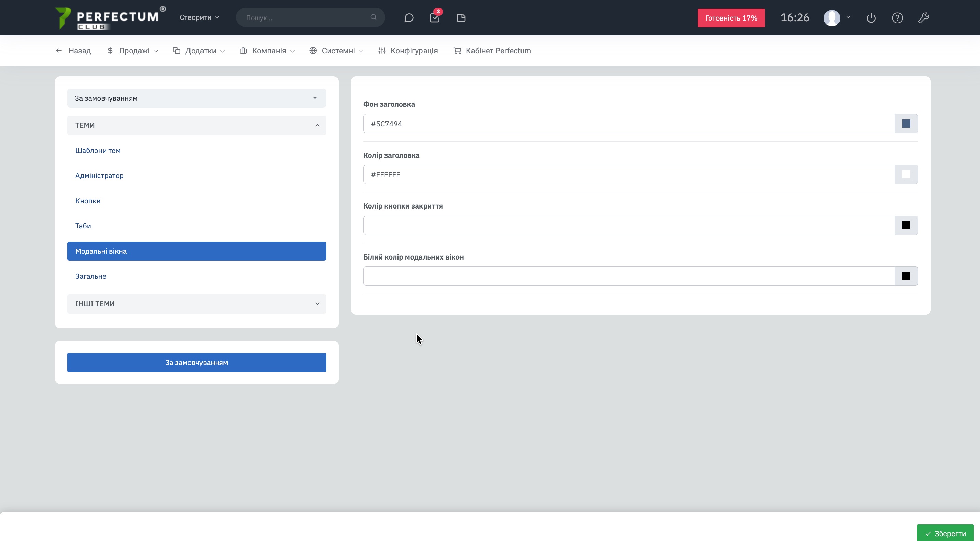Screen dimensions: 980x541
Task: Click the search magnifier icon
Action: pos(373,17)
